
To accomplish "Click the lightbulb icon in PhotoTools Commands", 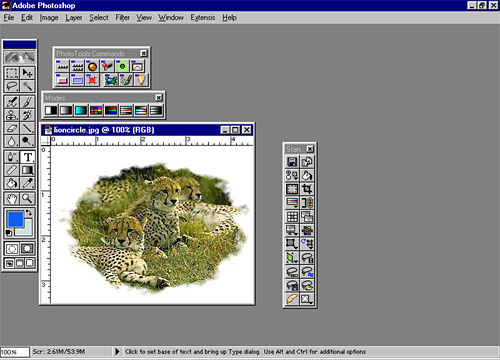I will (141, 80).
